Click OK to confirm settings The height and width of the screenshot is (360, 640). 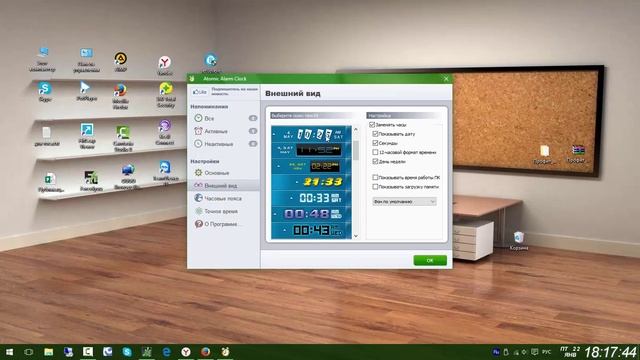point(430,260)
